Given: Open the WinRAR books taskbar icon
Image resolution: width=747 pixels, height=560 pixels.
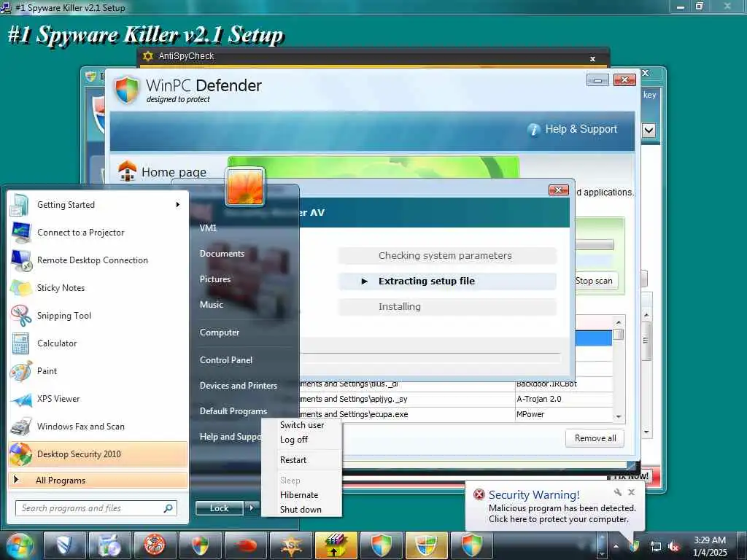Looking at the screenshot, I should (336, 545).
